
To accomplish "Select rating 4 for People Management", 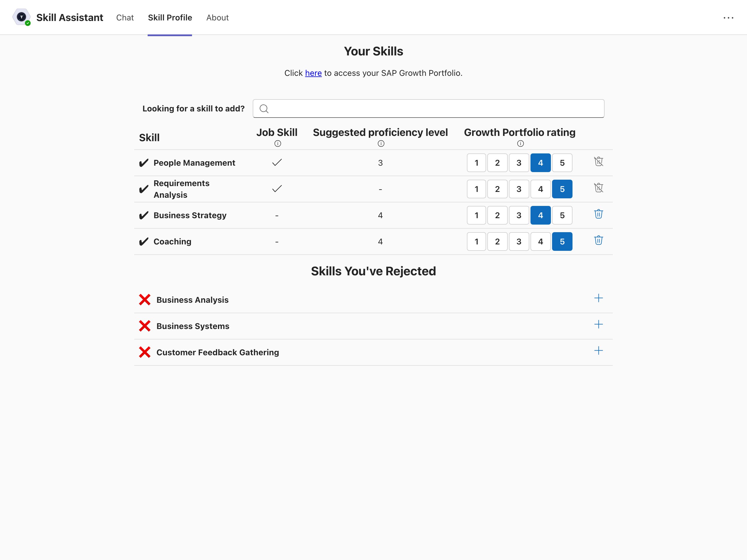I will [541, 163].
